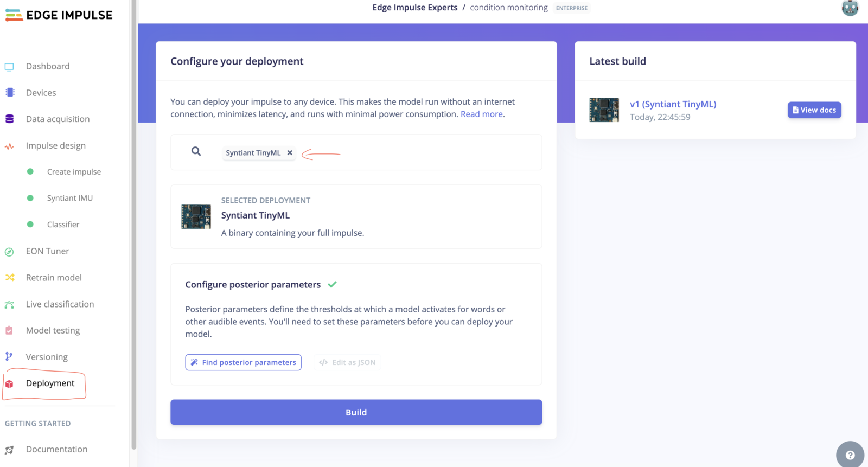Click the Build button
The image size is (868, 467).
[356, 412]
